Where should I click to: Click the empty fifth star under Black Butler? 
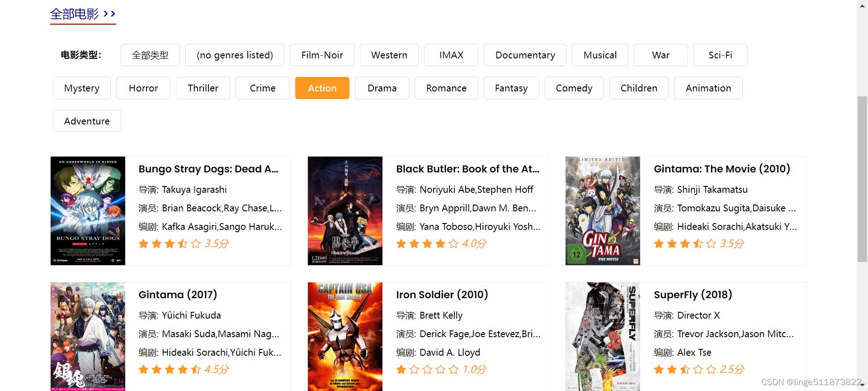[453, 244]
